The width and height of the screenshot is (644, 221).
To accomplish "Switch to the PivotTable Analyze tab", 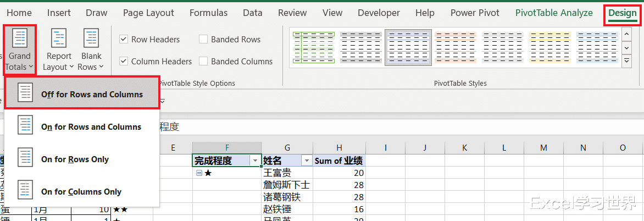I will (x=554, y=13).
